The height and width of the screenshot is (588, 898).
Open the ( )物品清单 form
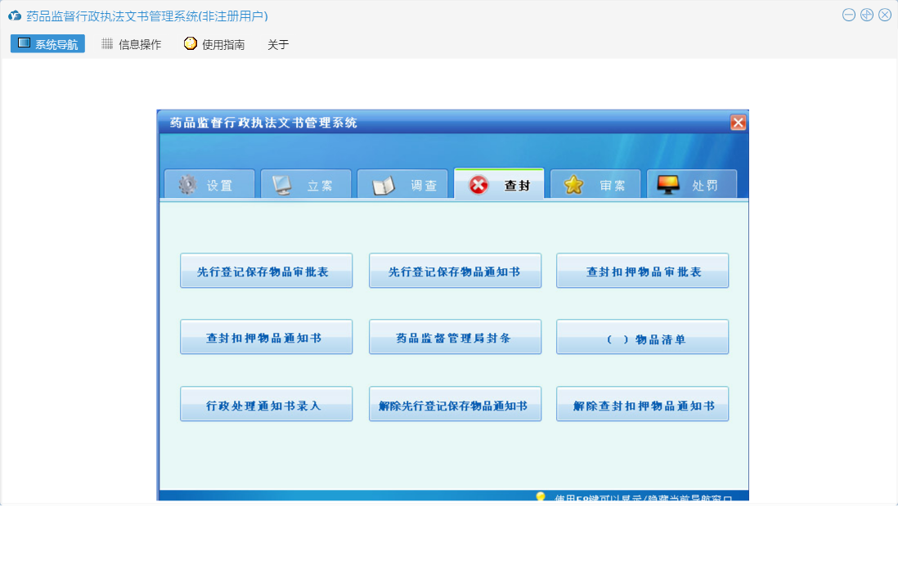(643, 337)
